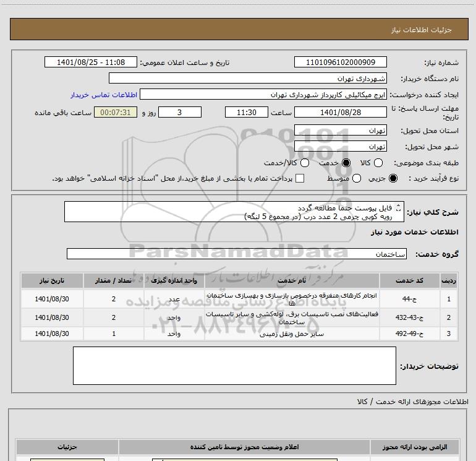Toggle the اسناد خزانه اسلامی payment checkbox
This screenshot has width=476, height=461.
(x=300, y=178)
